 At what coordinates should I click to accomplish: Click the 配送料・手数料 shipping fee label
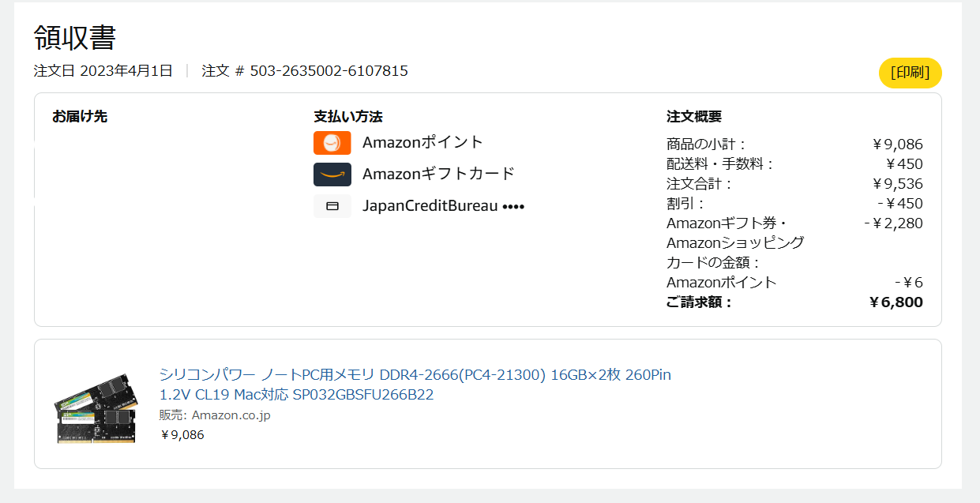click(x=721, y=164)
